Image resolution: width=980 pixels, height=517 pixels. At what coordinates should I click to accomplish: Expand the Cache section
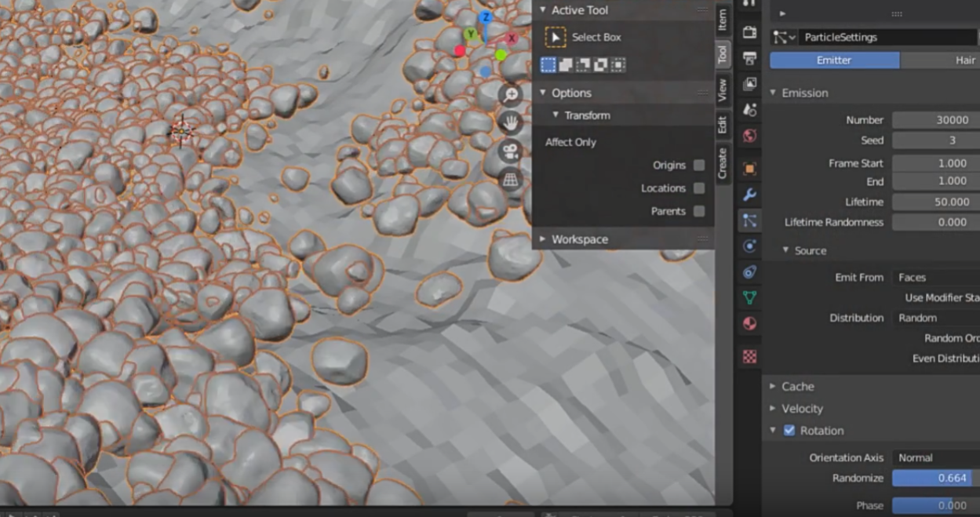797,386
